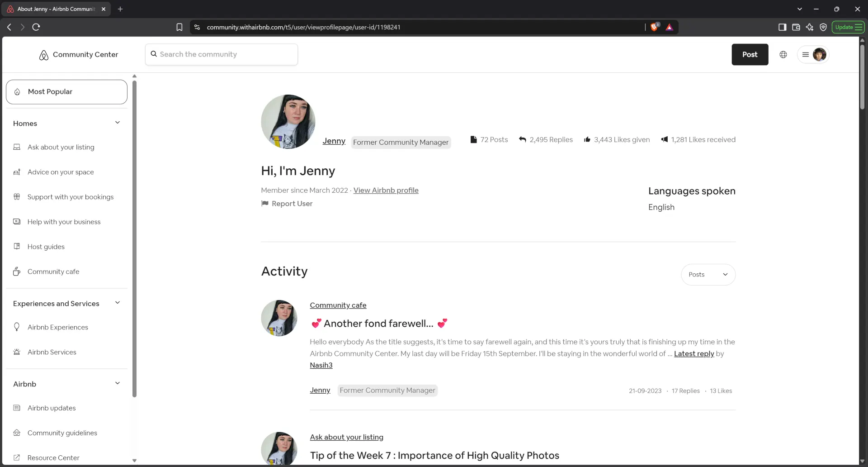Click the Brave Rewards triangle icon
This screenshot has width=868, height=467.
670,27
